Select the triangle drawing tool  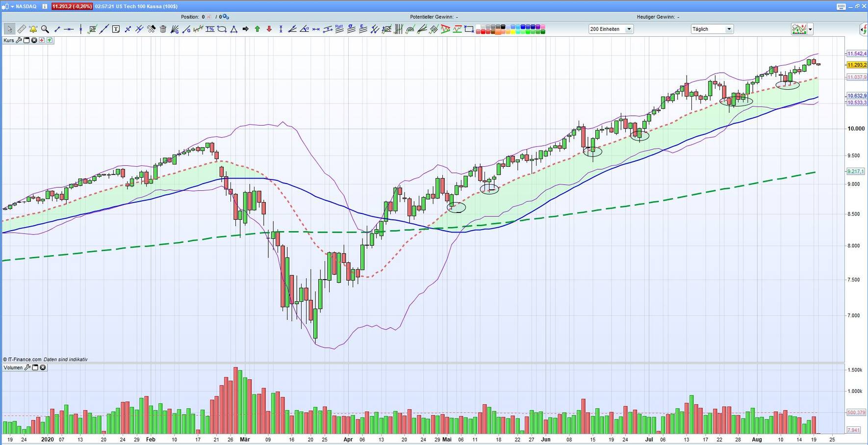point(234,29)
